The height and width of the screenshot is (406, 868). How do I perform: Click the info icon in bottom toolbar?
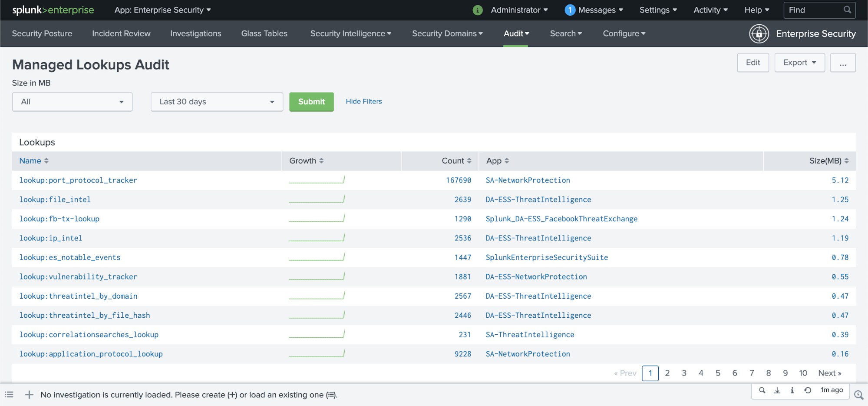[792, 390]
